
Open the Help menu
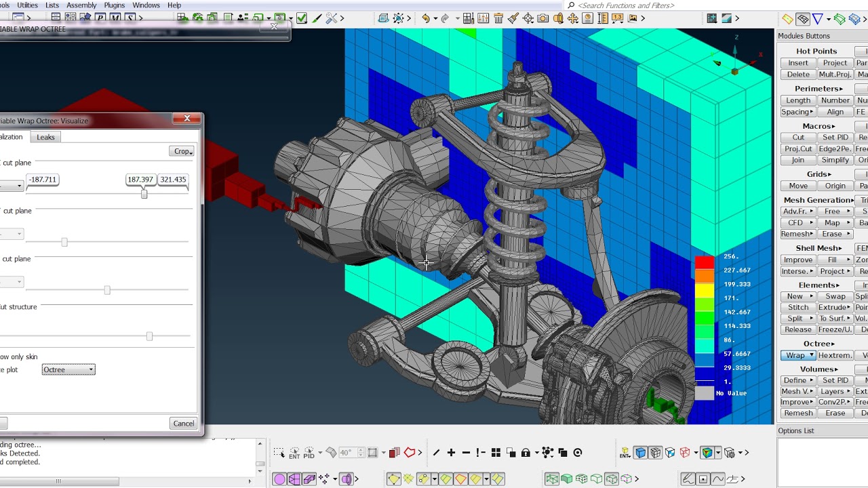click(174, 5)
